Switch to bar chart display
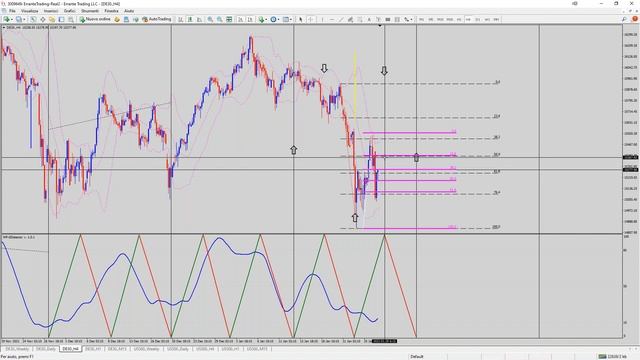 (x=180, y=19)
